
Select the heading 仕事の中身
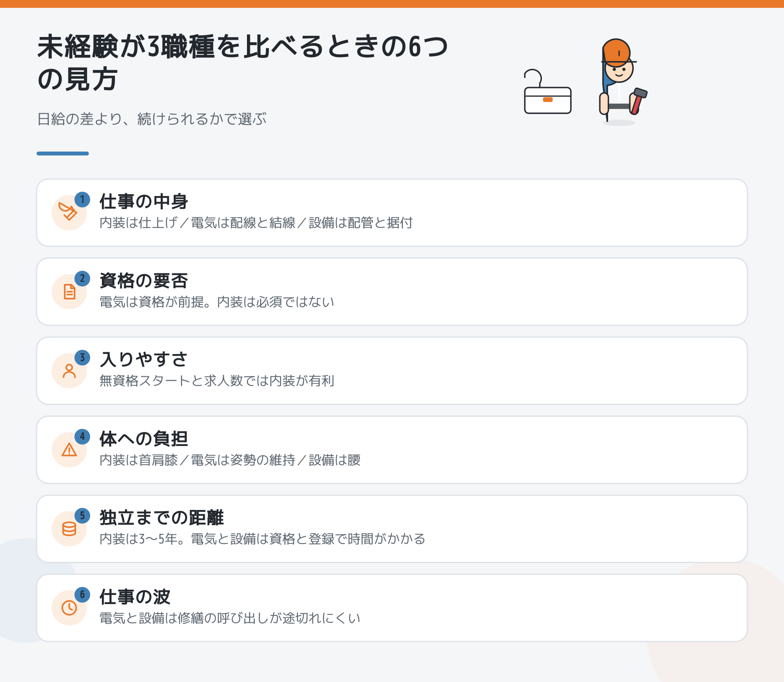point(144,202)
